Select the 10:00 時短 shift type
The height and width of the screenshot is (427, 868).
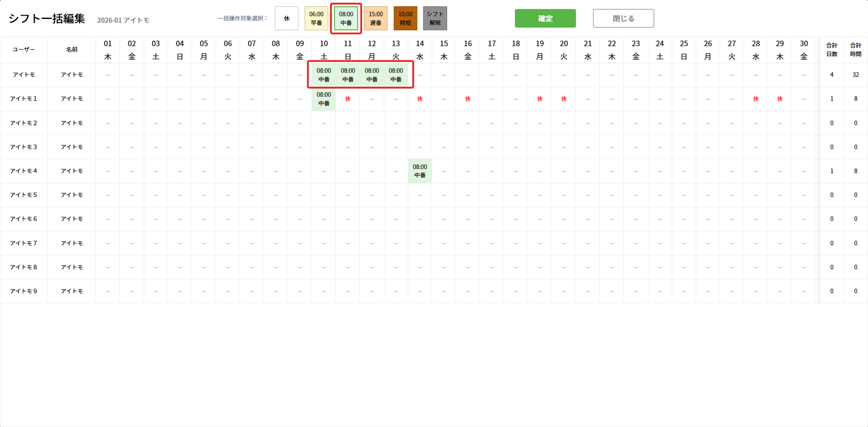coord(405,19)
